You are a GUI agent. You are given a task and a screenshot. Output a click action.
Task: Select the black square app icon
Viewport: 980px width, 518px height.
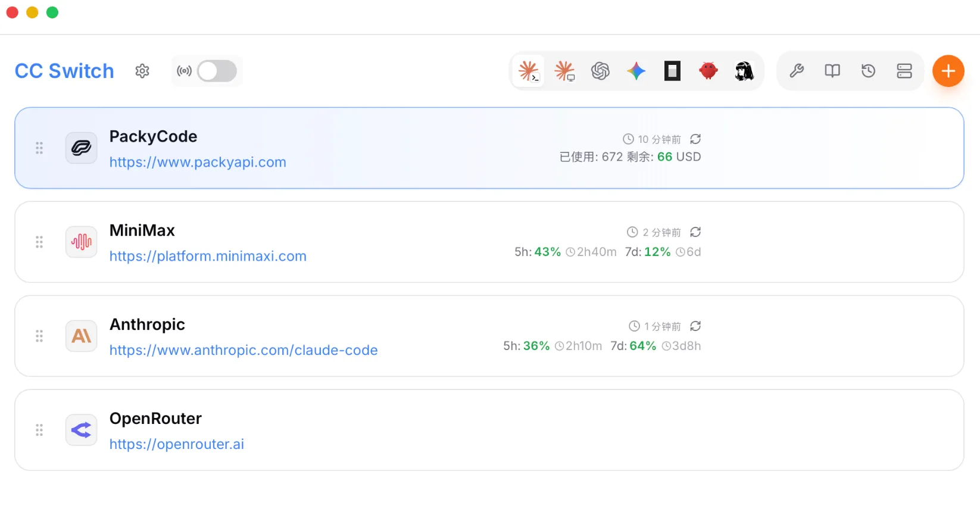point(672,71)
